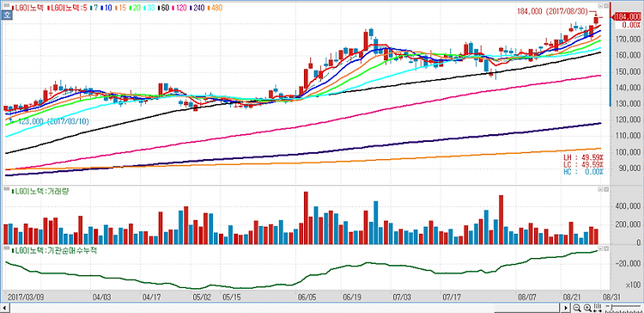Click the 08/21 date on the time axis
Screen dimensions: 644x313
[572, 296]
